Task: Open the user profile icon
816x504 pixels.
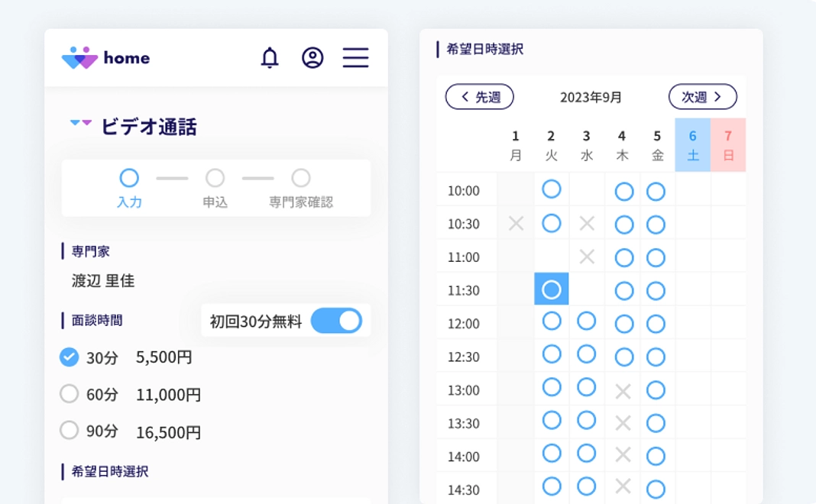Action: (312, 57)
